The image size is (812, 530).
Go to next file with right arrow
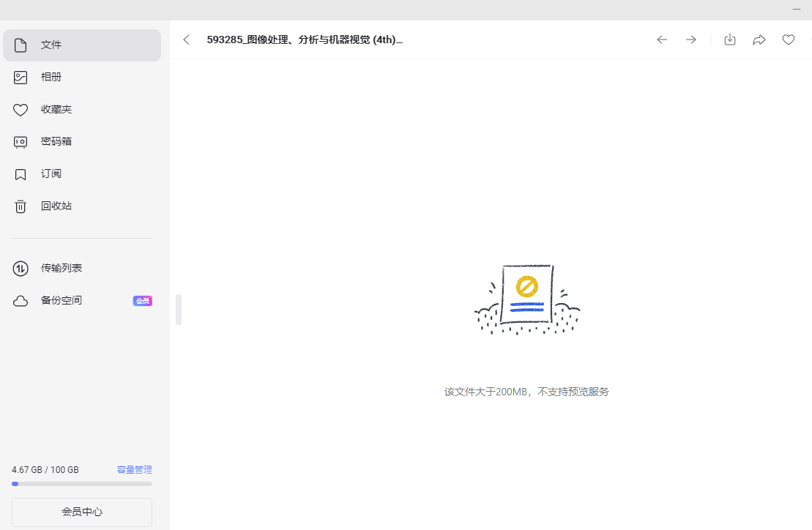(691, 40)
